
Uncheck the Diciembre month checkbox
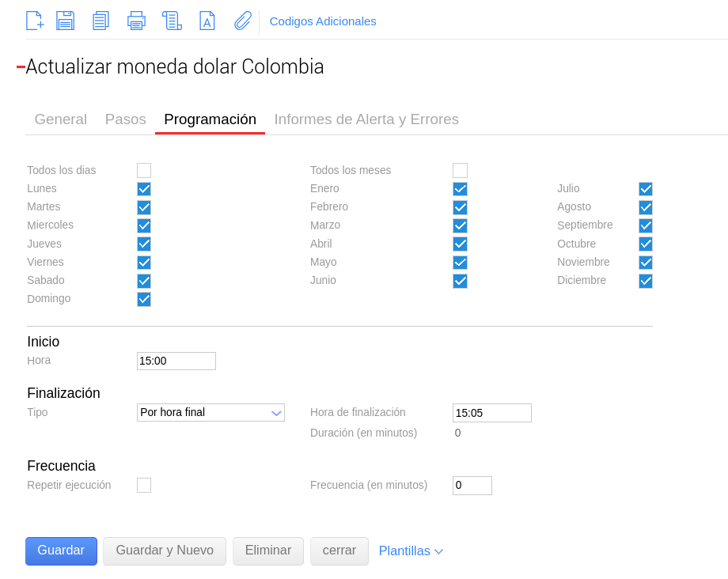pos(646,281)
